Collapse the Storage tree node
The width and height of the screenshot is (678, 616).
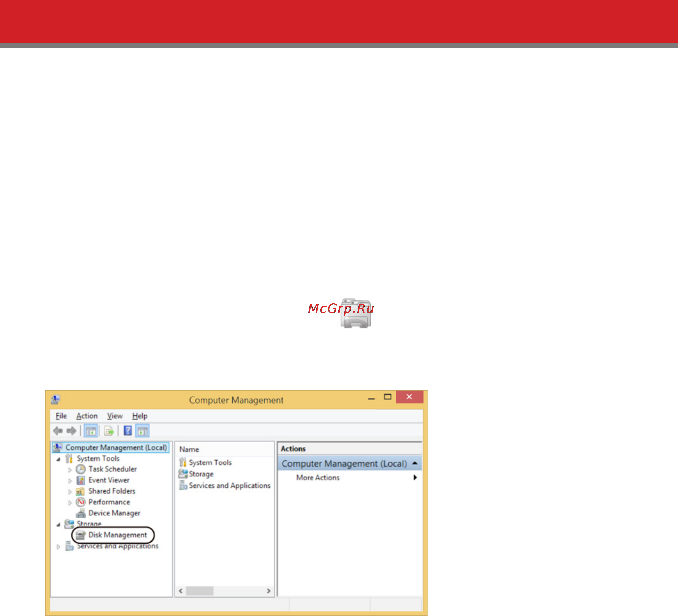click(x=58, y=525)
